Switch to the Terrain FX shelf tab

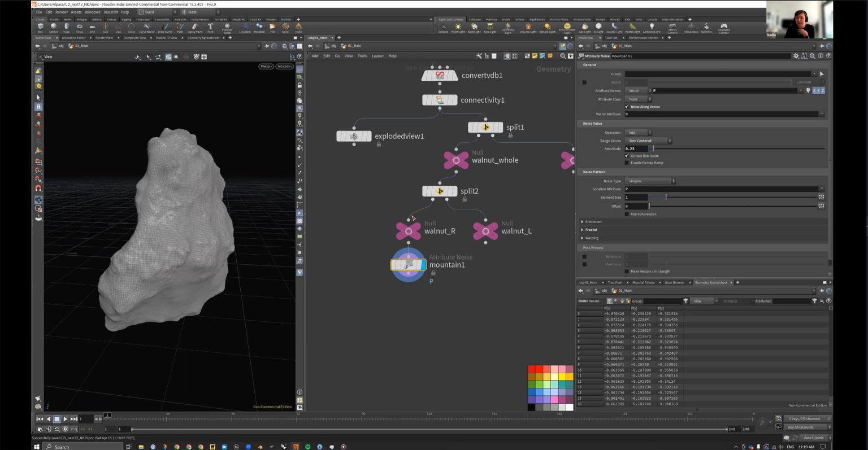pos(220,19)
